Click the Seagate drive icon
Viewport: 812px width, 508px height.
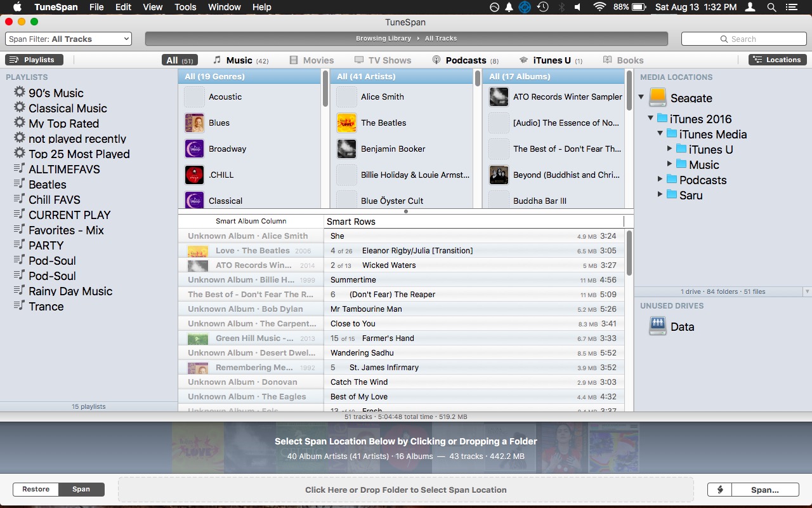point(658,98)
